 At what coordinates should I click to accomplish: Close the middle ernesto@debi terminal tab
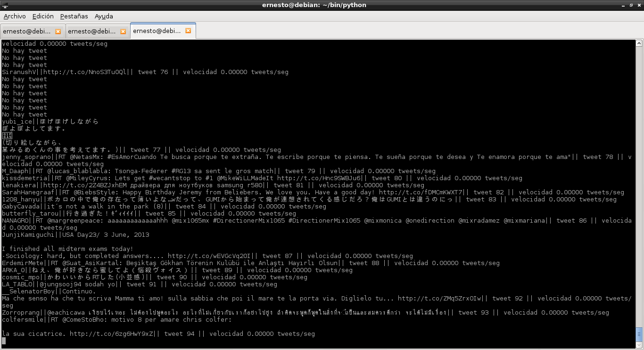click(123, 32)
